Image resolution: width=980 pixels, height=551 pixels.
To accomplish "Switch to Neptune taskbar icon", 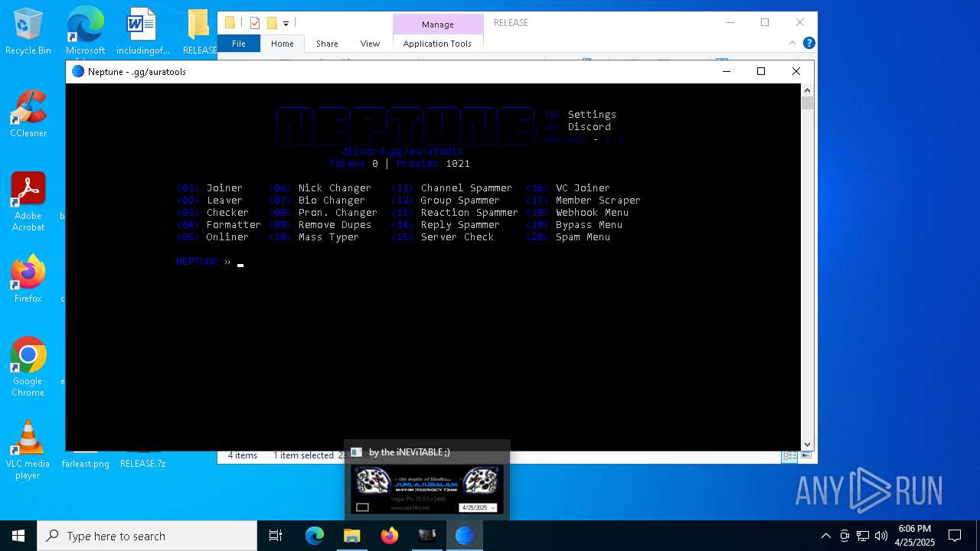I will click(x=465, y=536).
